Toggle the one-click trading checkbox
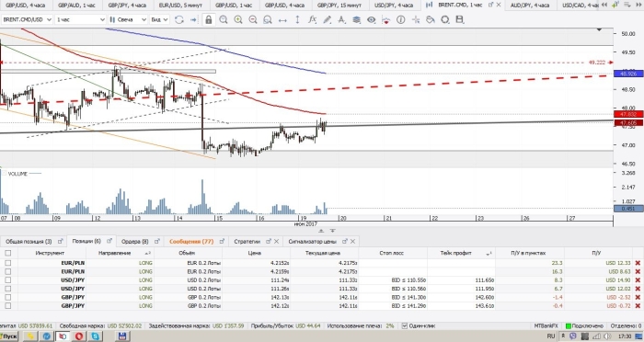644x342 pixels. 405,326
